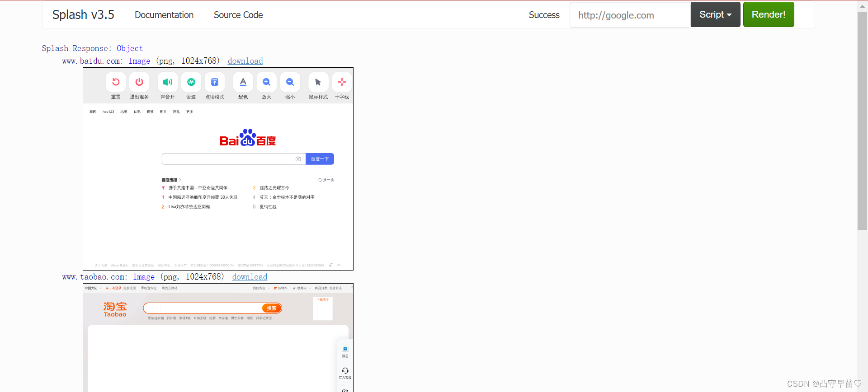Click the 百度一下 search button

pos(320,159)
